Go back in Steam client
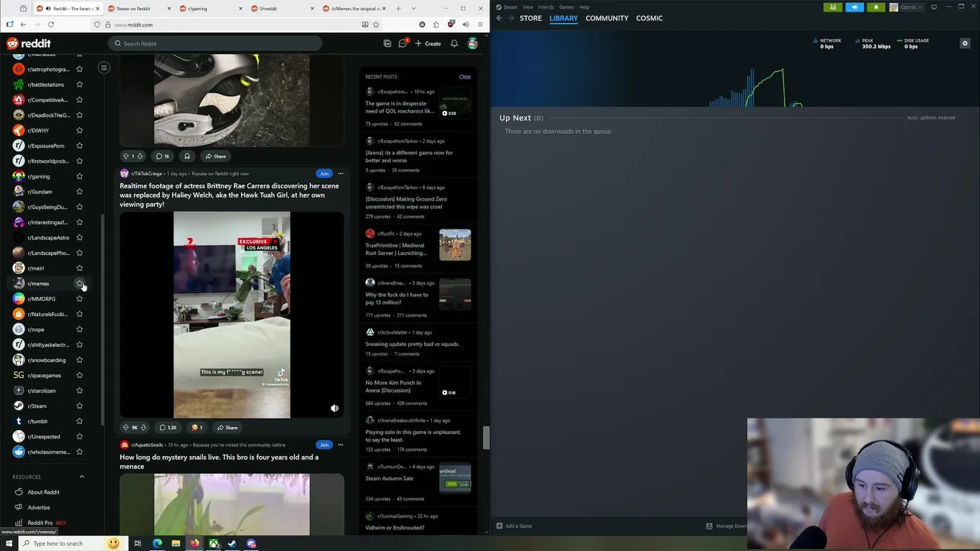Image resolution: width=980 pixels, height=551 pixels. 499,18
